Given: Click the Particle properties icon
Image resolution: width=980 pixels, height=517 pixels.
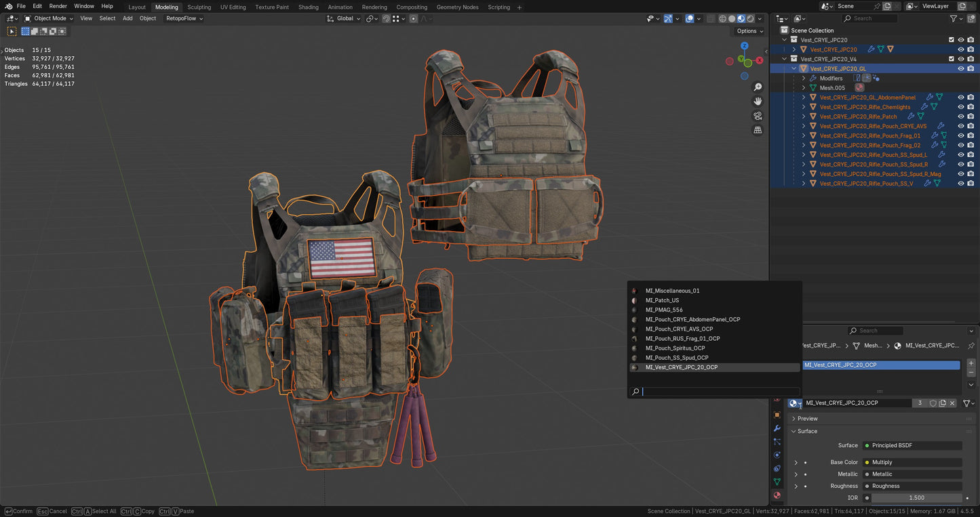Looking at the screenshot, I should point(777,441).
